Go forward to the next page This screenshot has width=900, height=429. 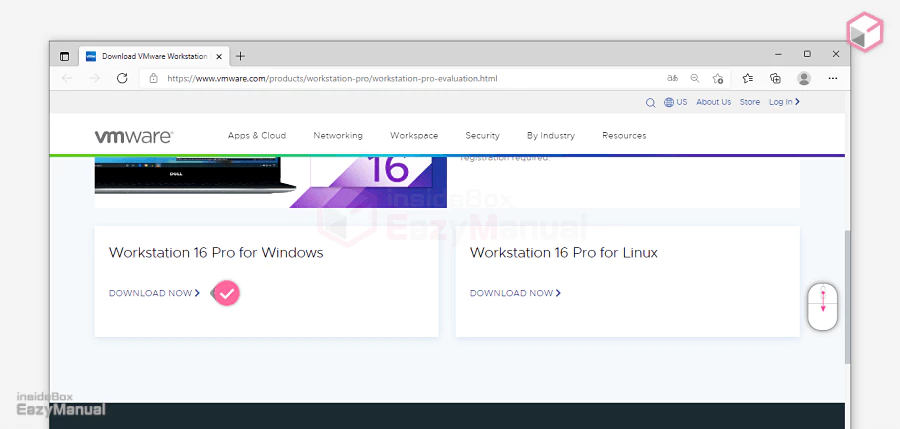[x=95, y=78]
